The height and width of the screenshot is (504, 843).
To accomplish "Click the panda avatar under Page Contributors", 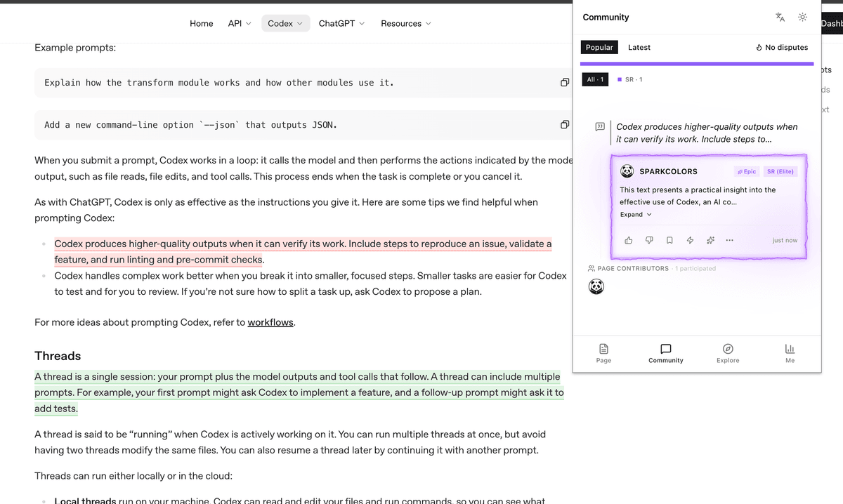I will click(596, 286).
